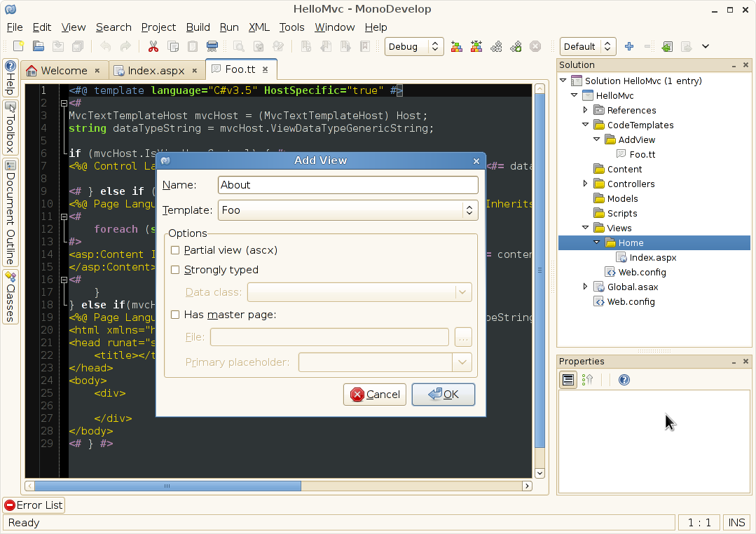Close the Index.aspx tab
Screen dimensions: 756x534
click(195, 70)
